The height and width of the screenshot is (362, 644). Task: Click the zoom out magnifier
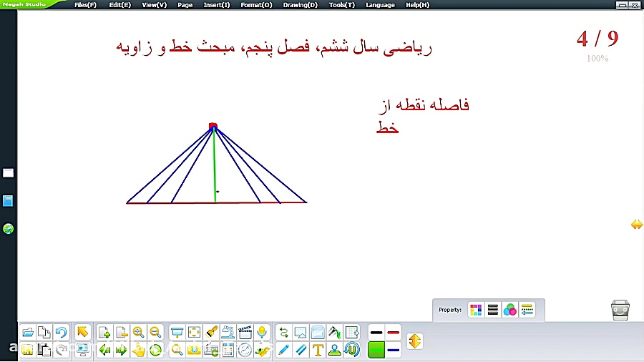[x=155, y=332]
